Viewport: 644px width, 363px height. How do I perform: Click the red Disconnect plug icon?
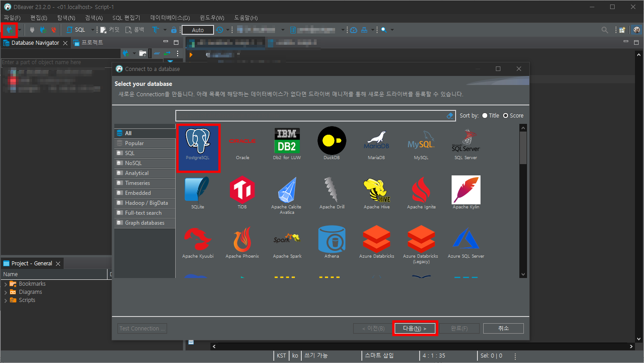(54, 30)
